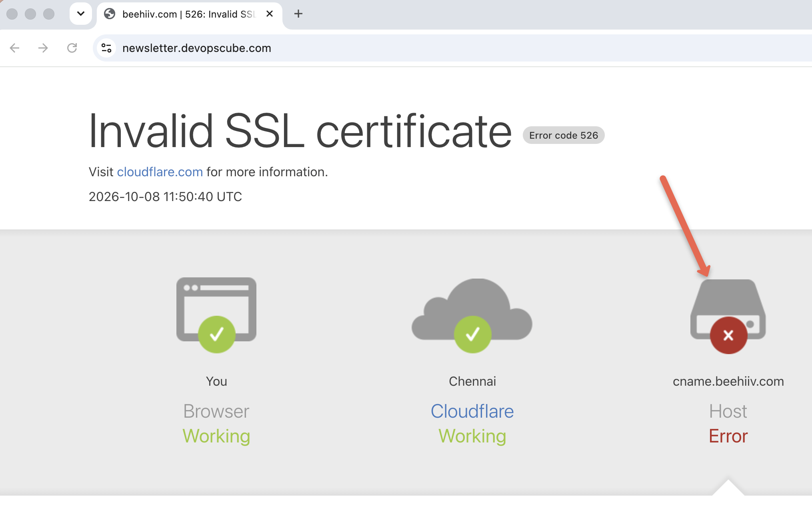Click the Error code 526 badge
The width and height of the screenshot is (812, 506).
pyautogui.click(x=564, y=135)
